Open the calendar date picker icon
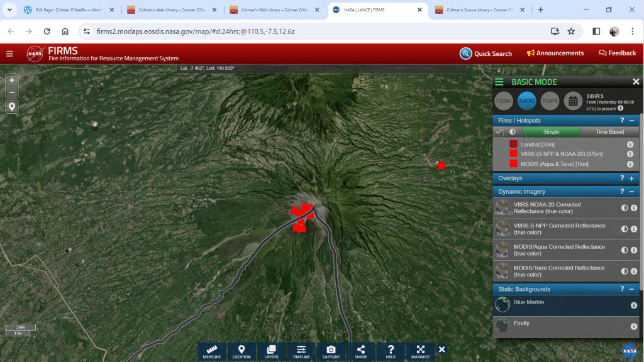This screenshot has width=644, height=362. (x=572, y=101)
